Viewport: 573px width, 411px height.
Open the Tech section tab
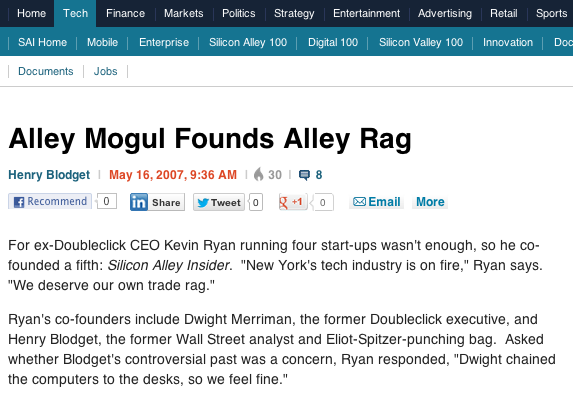pyautogui.click(x=75, y=14)
